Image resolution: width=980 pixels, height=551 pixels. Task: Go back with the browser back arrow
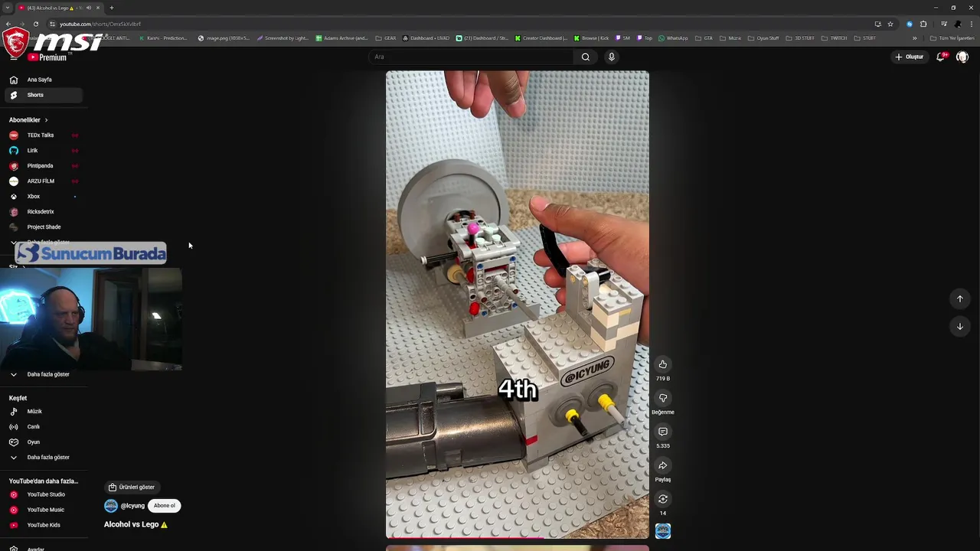point(8,24)
